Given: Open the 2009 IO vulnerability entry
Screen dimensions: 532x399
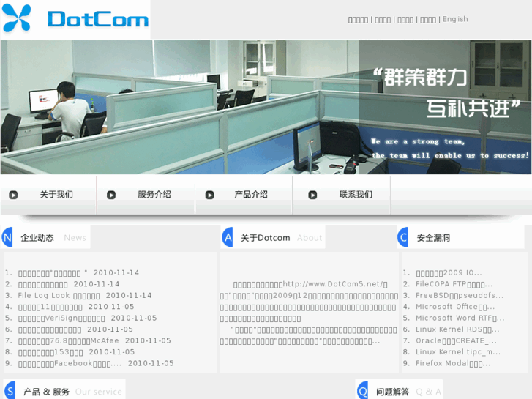Looking at the screenshot, I should [x=449, y=272].
